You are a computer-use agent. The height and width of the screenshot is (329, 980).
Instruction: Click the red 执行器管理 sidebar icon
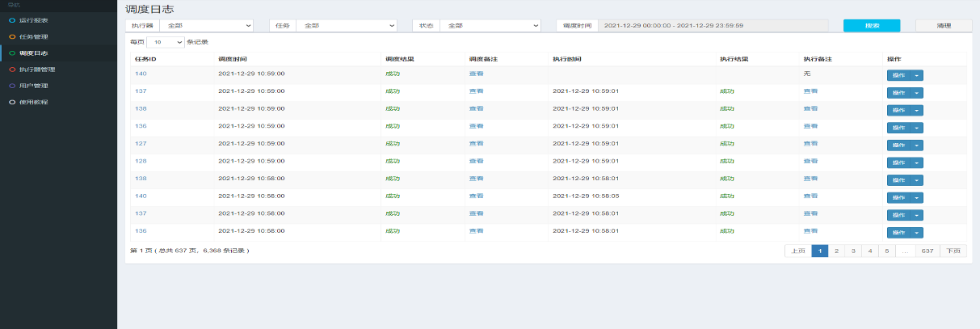coord(11,70)
